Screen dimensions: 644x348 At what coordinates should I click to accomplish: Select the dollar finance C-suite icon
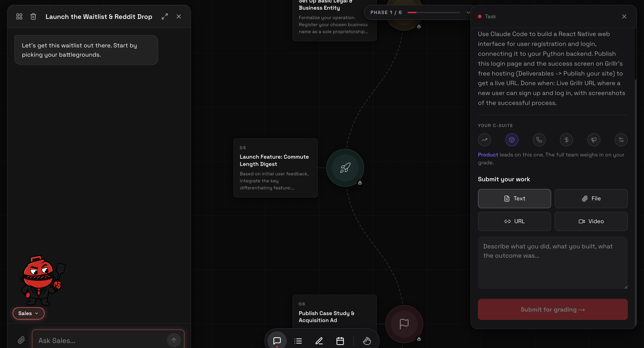566,140
